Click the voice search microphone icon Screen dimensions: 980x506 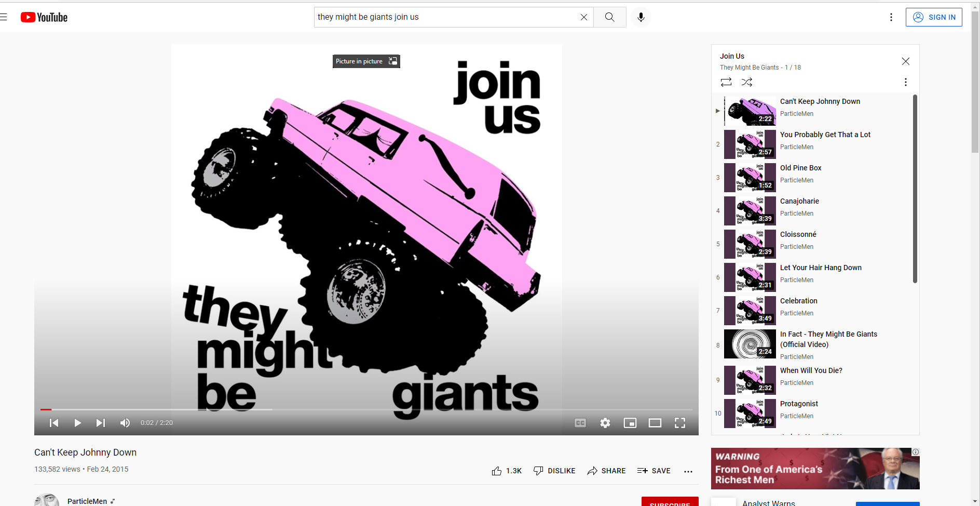tap(641, 17)
